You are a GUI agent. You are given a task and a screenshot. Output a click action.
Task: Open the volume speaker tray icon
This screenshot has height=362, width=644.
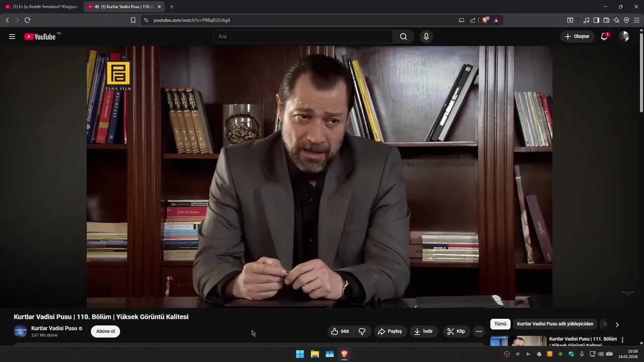[600, 354]
